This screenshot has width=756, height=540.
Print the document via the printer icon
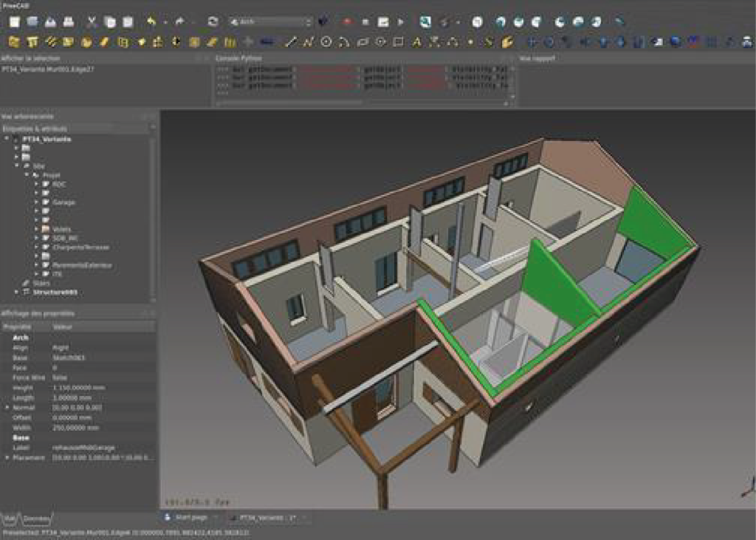69,21
